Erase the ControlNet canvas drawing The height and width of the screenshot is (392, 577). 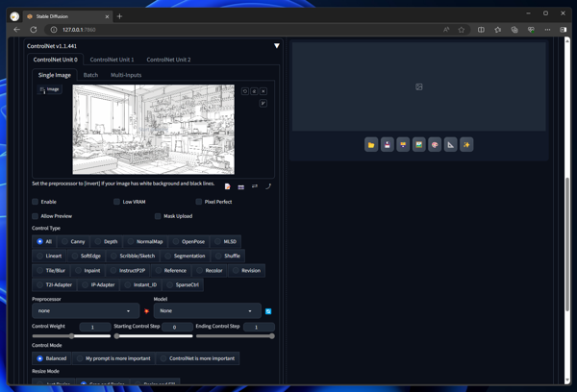pyautogui.click(x=254, y=91)
